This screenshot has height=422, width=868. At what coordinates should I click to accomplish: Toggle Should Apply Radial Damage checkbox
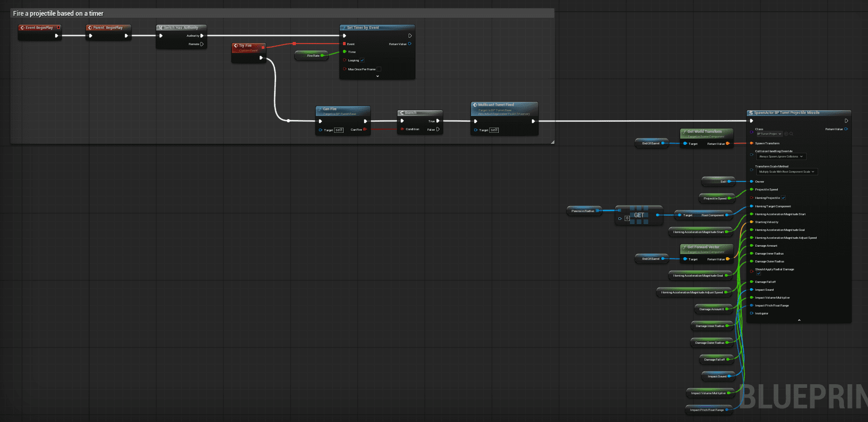[x=758, y=273]
